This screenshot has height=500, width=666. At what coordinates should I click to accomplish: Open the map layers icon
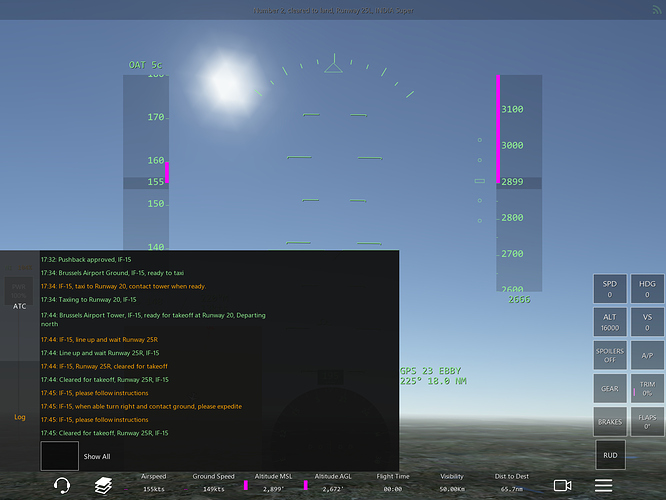coord(103,486)
